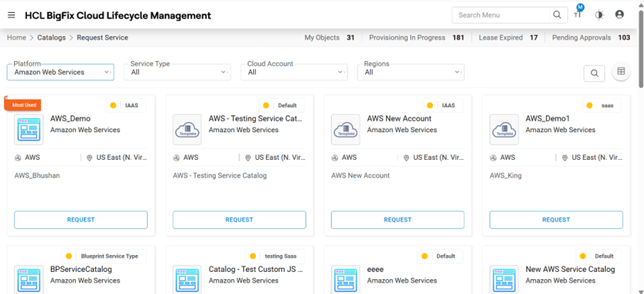Click the AWS_Demo catalog icon
The image size is (644, 294).
[29, 130]
